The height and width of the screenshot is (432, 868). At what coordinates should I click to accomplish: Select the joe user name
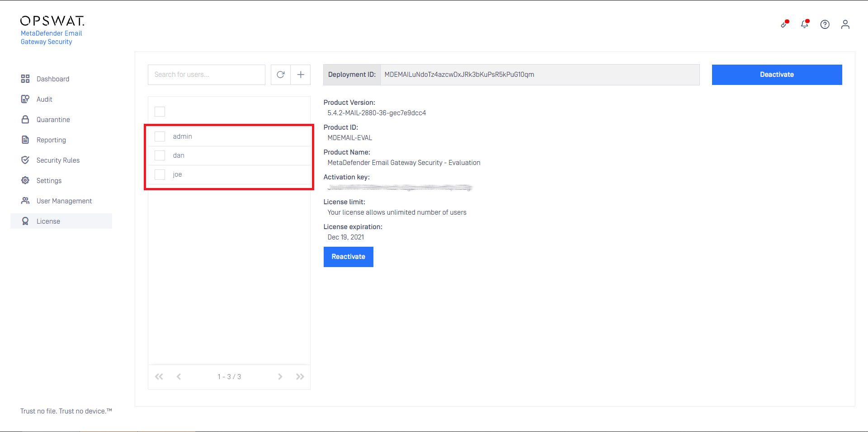[x=177, y=174]
